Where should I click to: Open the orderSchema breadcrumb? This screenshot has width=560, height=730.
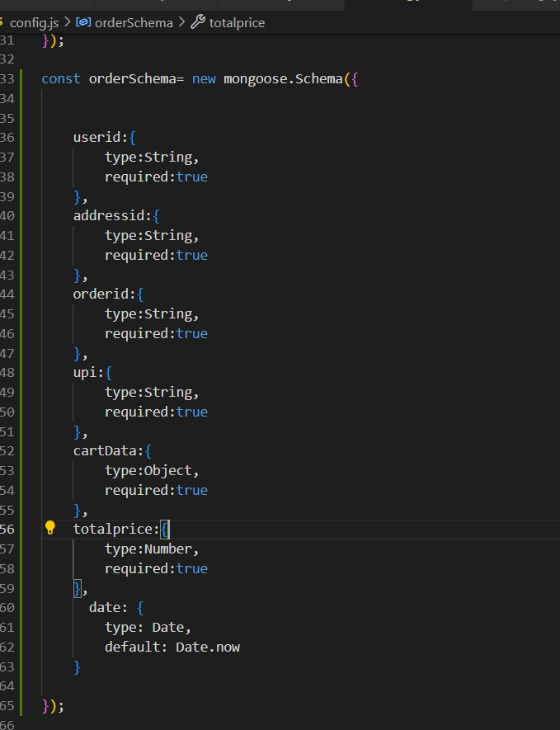134,23
